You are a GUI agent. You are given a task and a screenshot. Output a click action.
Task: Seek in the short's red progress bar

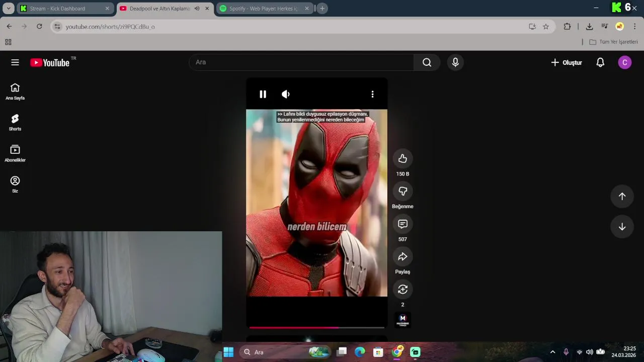317,327
